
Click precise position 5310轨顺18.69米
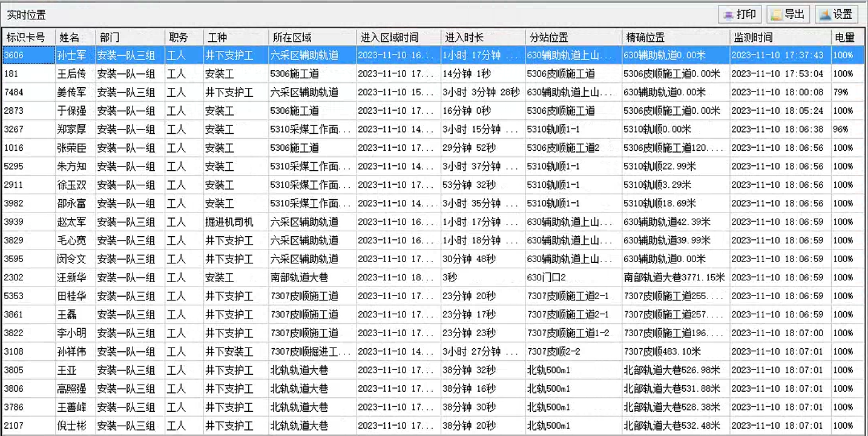click(x=660, y=203)
